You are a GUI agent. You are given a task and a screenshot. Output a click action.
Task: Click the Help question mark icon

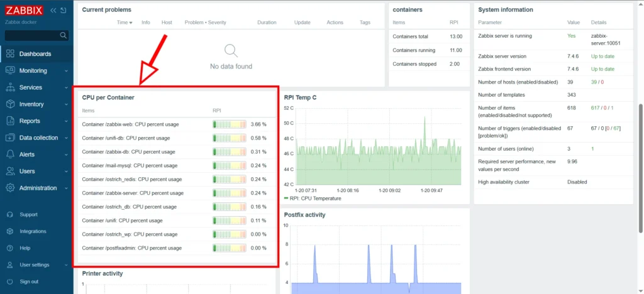(x=10, y=248)
